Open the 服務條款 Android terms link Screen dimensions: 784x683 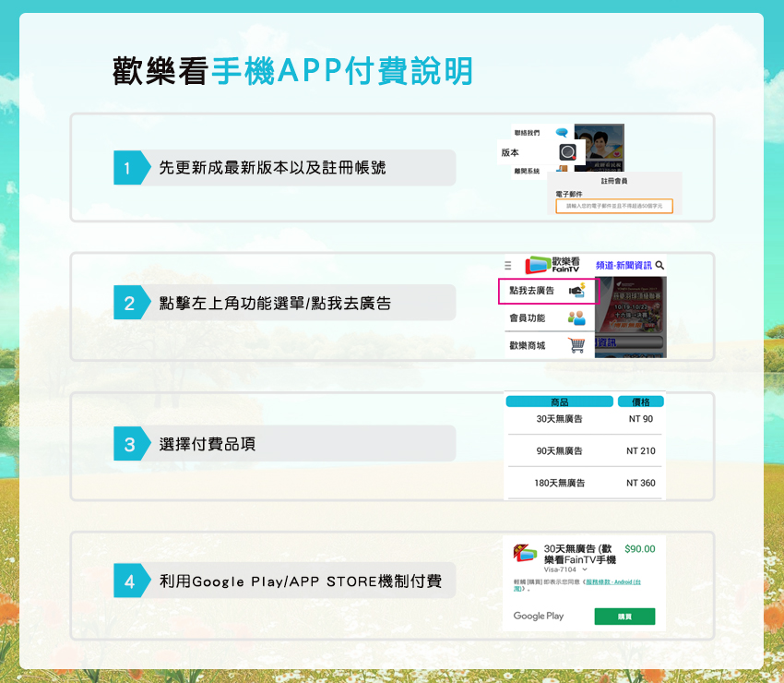(x=613, y=581)
